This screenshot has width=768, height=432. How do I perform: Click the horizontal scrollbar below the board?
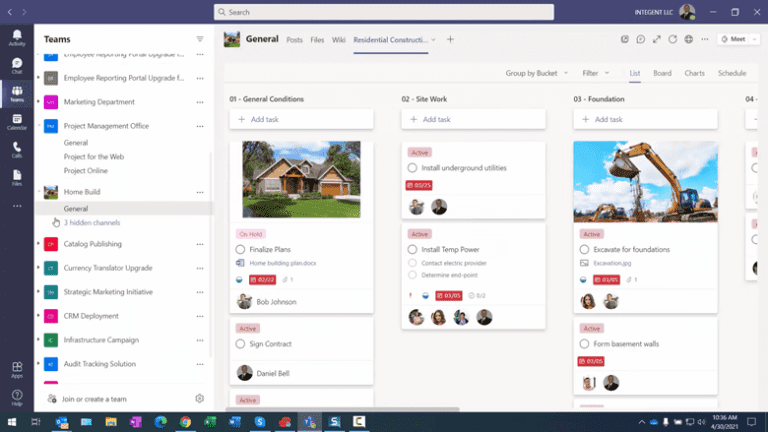[x=342, y=409]
